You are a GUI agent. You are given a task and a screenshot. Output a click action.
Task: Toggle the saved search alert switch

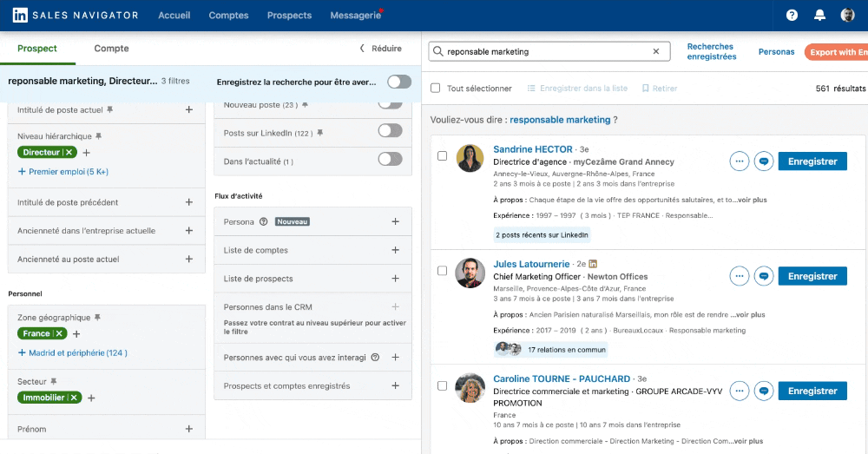(x=399, y=82)
